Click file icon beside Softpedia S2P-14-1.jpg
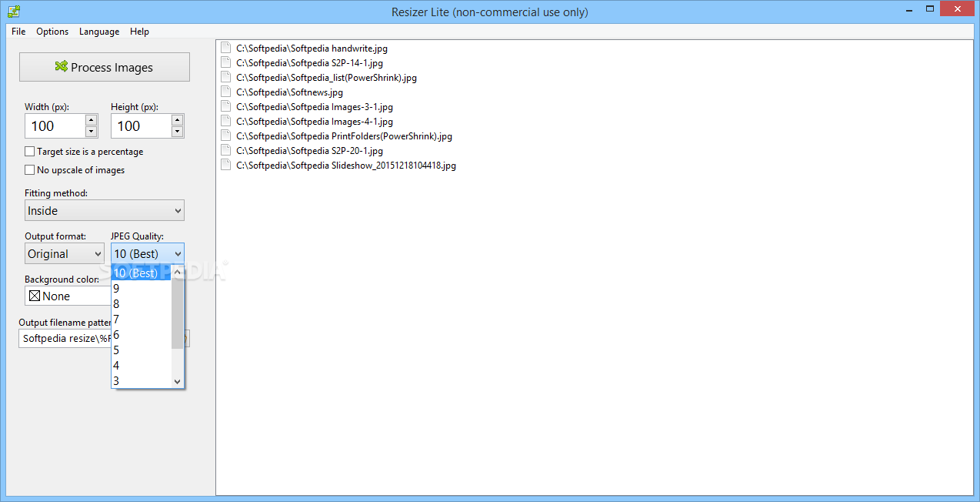The height and width of the screenshot is (502, 980). tap(225, 62)
